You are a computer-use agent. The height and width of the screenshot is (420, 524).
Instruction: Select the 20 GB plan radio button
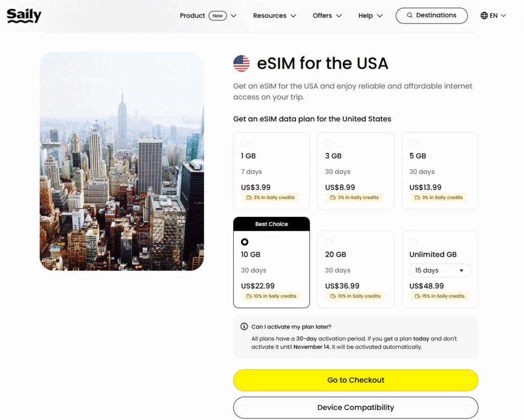[x=329, y=242]
